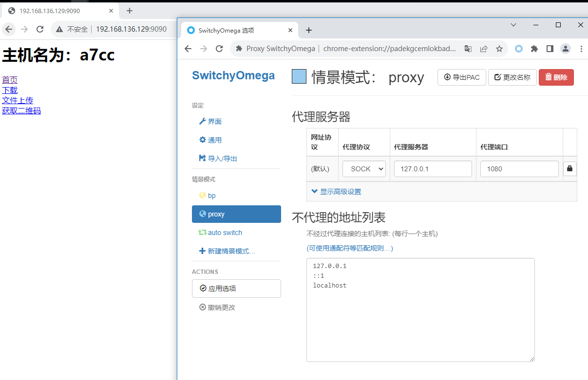The width and height of the screenshot is (588, 380).
Task: Click the back arrow in the background browser
Action: click(9, 29)
